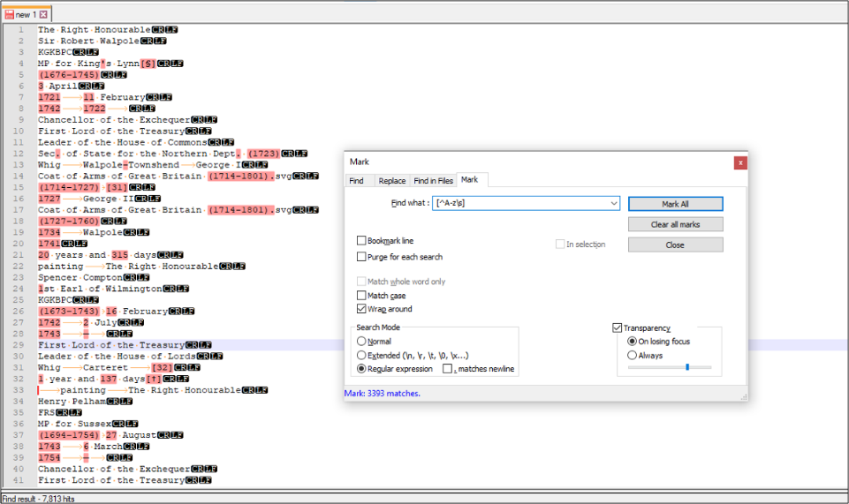Select the Mark tab

coord(469,179)
